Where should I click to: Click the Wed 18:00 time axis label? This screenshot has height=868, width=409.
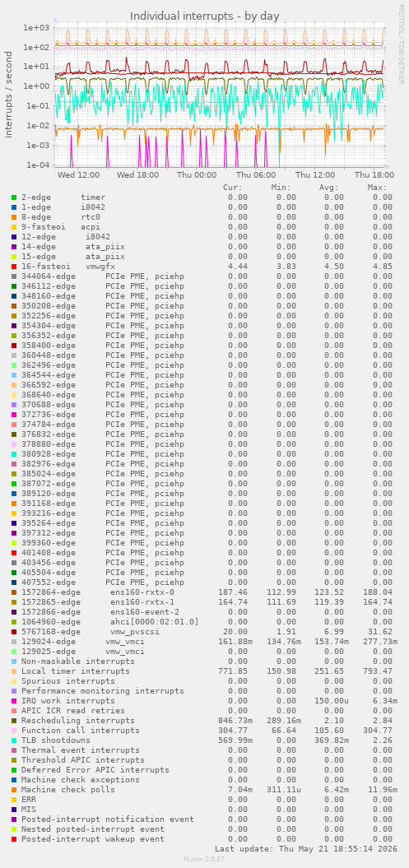[x=137, y=174]
